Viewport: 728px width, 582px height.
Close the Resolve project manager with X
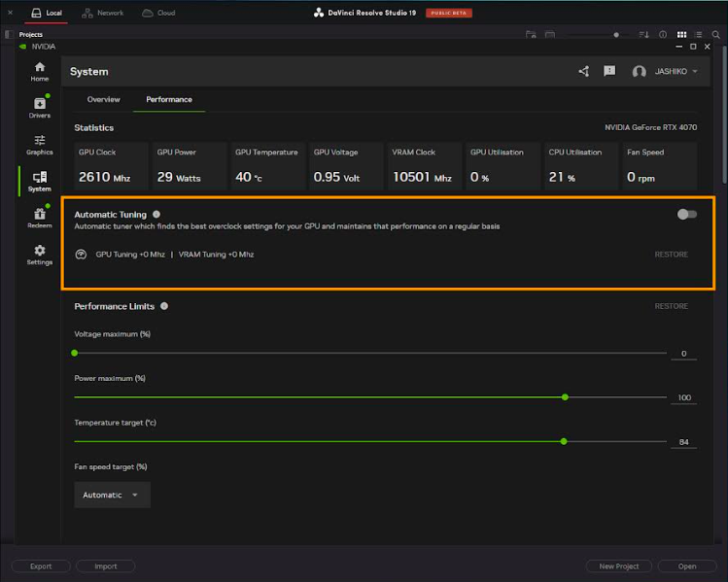(x=11, y=13)
